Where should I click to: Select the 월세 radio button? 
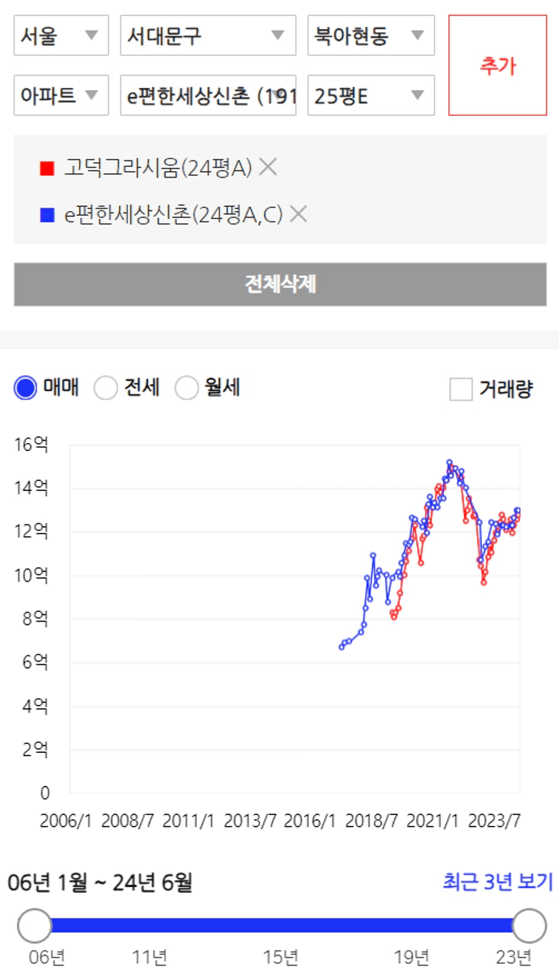coord(187,389)
